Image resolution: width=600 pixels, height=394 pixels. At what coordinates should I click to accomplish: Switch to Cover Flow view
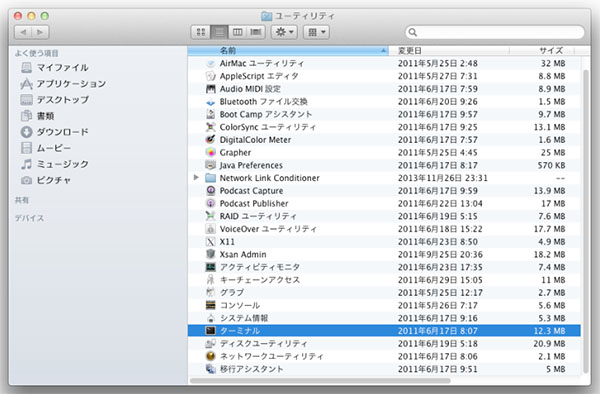(x=256, y=32)
